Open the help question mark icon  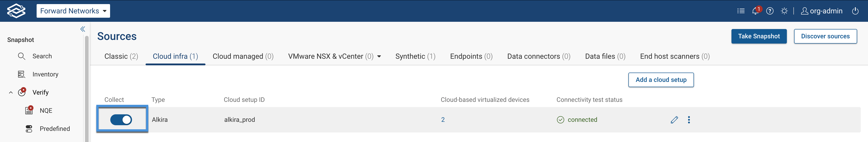770,11
